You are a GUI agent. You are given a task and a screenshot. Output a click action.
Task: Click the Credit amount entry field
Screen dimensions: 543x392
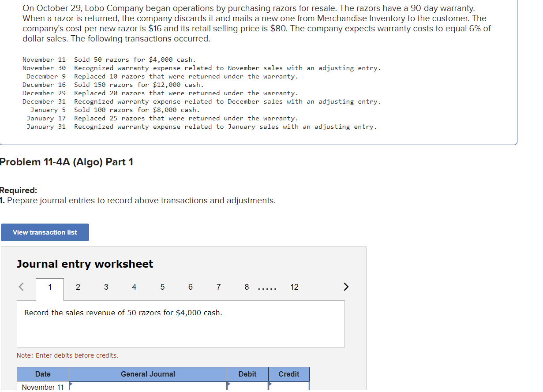point(289,387)
